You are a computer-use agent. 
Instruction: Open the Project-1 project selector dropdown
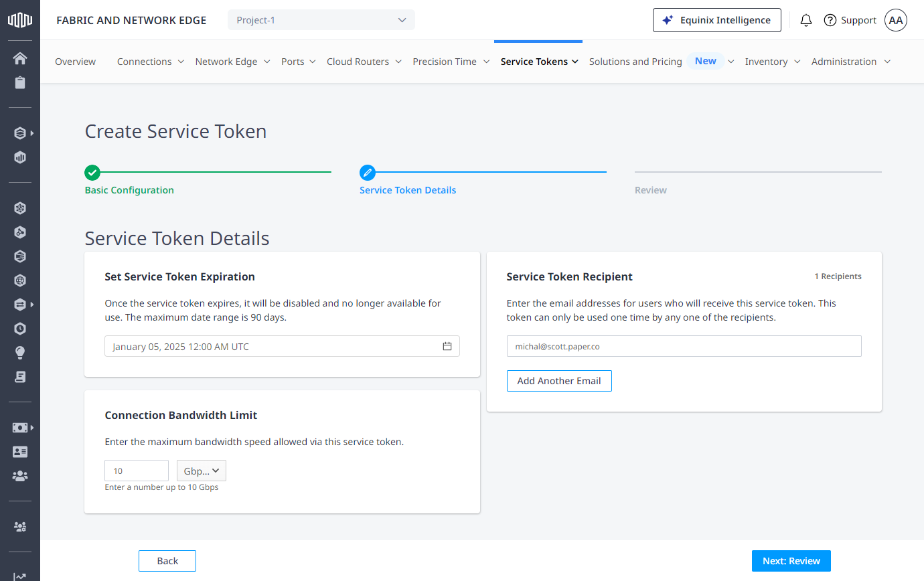coord(321,20)
